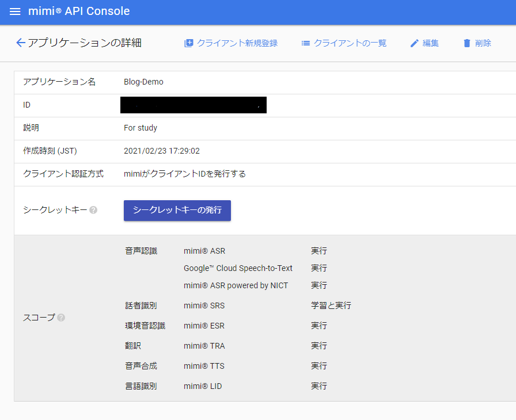Click the redacted ID field
The height and width of the screenshot is (420, 516).
point(193,105)
